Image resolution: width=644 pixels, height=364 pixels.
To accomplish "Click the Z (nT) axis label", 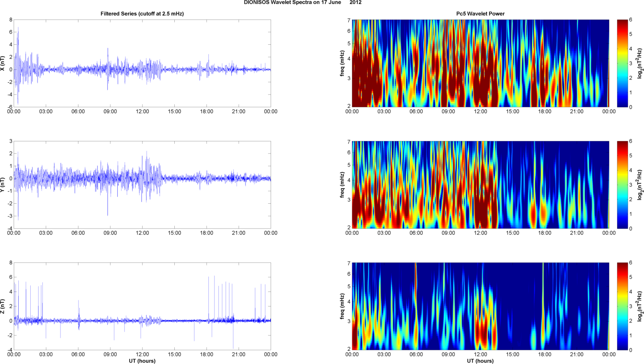I will pos(3,306).
